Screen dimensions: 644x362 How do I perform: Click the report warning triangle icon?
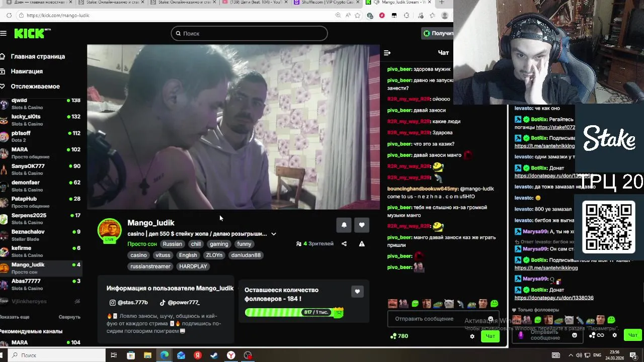click(362, 244)
